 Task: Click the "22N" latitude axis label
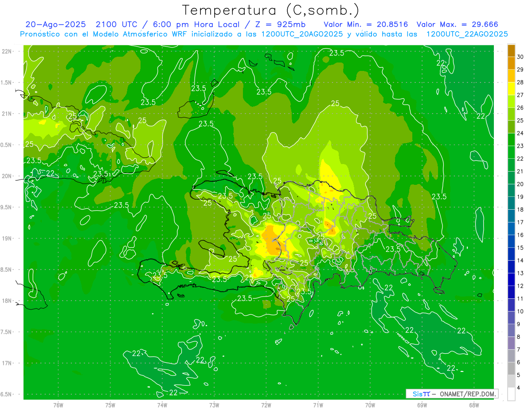click(x=7, y=51)
